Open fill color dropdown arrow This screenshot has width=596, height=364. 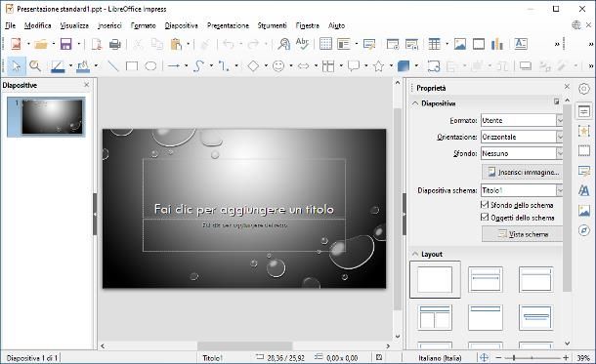pyautogui.click(x=96, y=66)
